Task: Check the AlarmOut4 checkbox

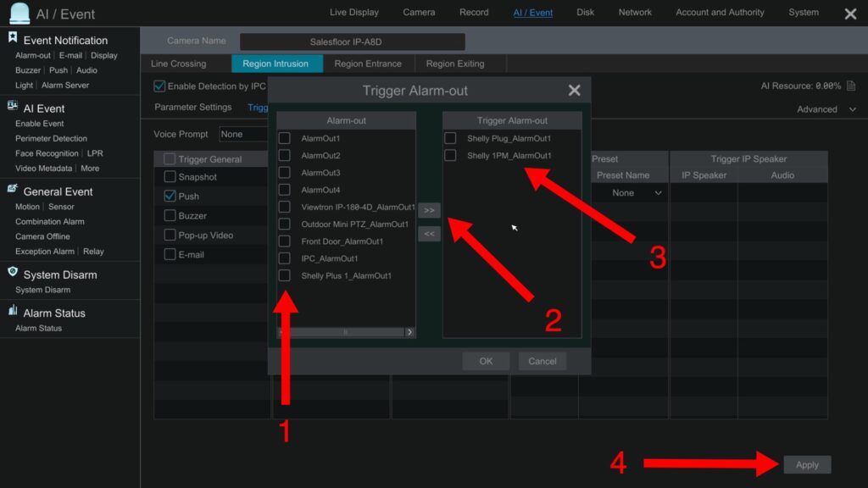Action: [x=285, y=190]
